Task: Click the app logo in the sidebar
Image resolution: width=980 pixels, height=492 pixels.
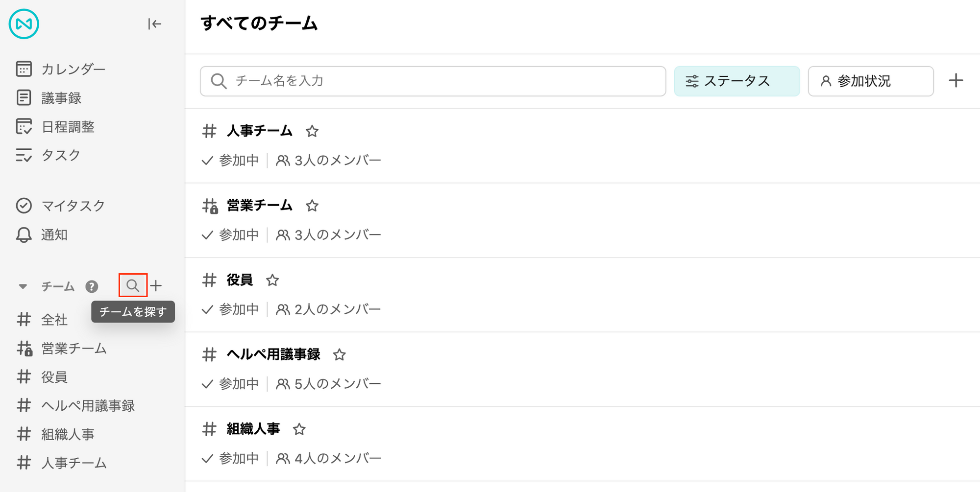Action: click(24, 24)
